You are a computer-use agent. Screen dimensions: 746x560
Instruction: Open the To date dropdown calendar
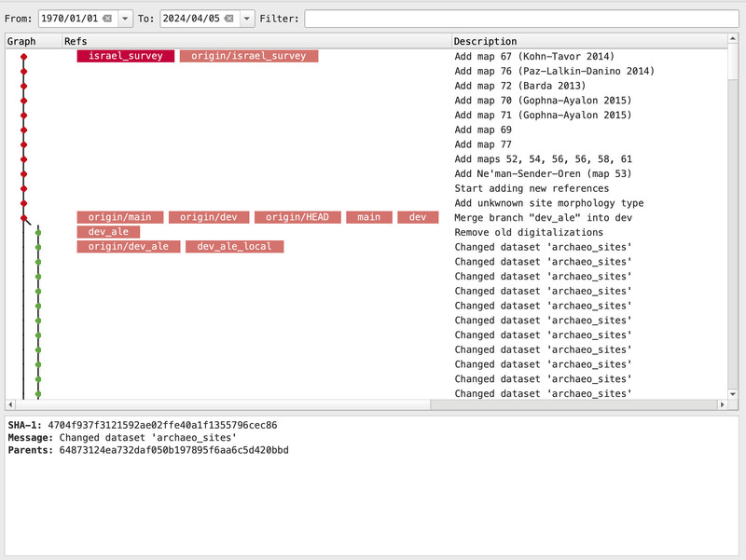pyautogui.click(x=246, y=19)
